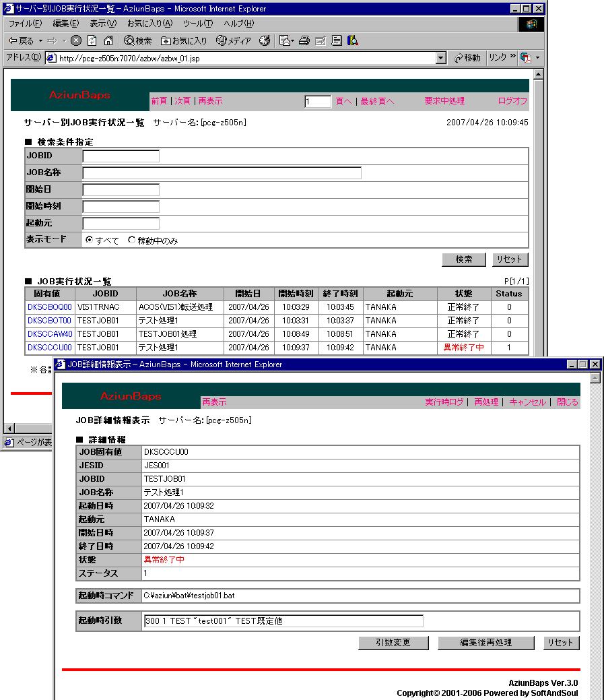Open job DKSCCCU00 link
This screenshot has width=604, height=700.
point(50,348)
